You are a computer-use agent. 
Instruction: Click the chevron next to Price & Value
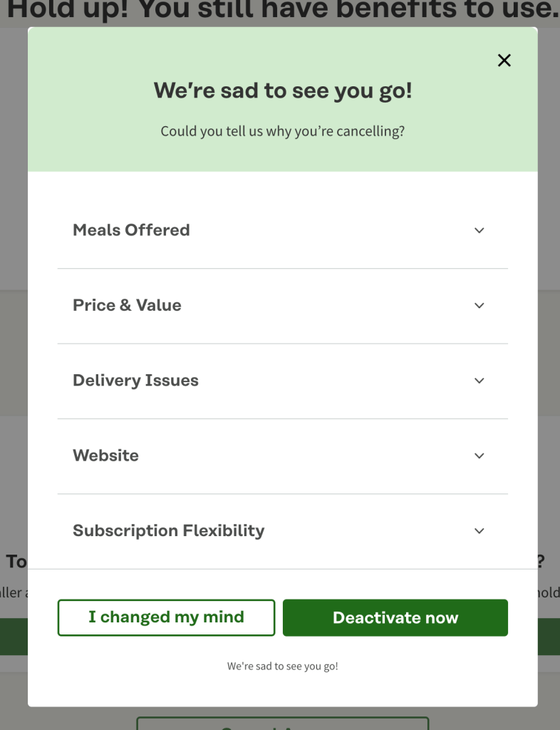coord(479,305)
